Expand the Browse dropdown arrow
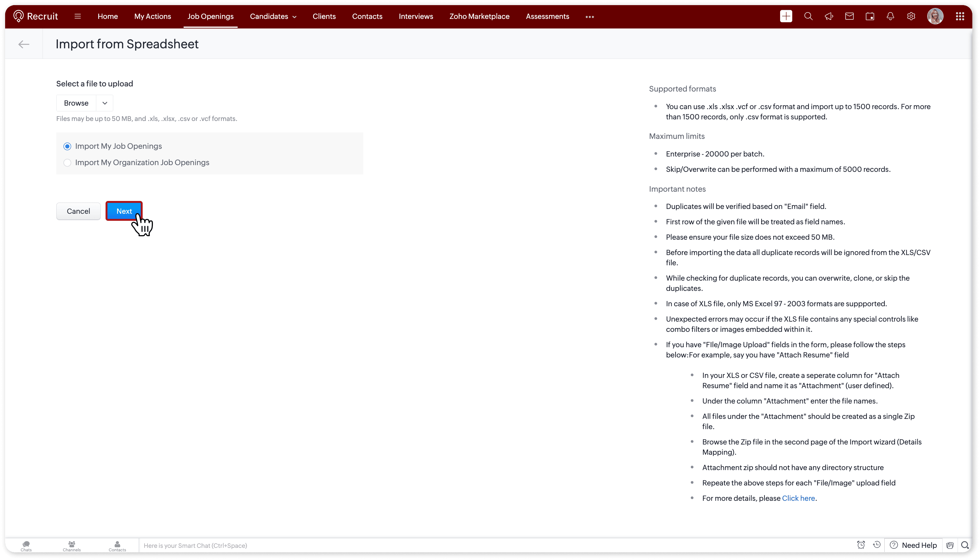This screenshot has height=560, width=980. 105,103
